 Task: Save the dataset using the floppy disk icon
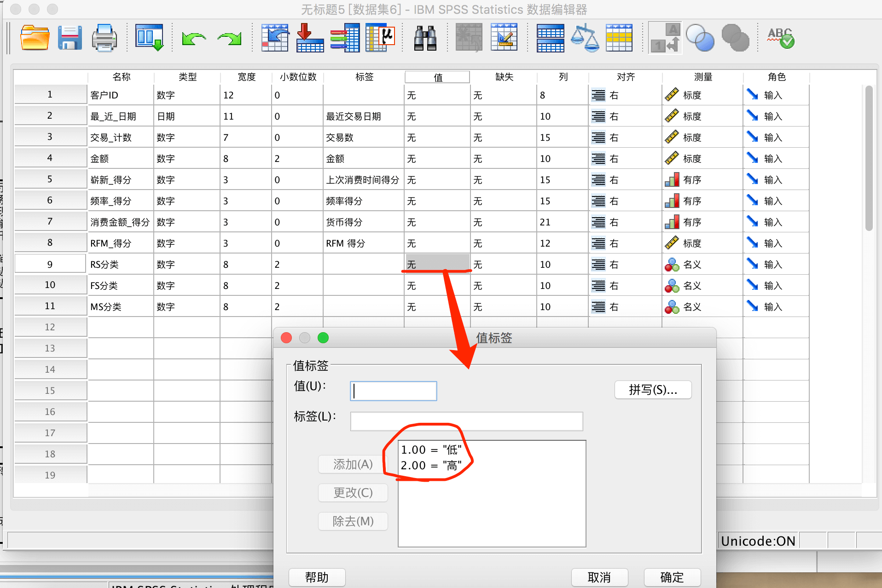coord(70,38)
